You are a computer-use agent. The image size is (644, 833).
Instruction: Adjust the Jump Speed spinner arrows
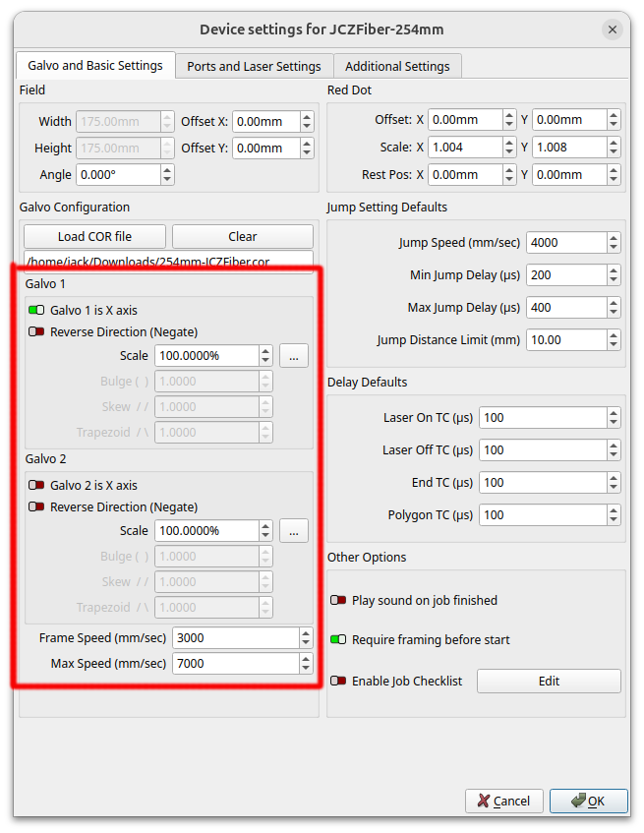[x=614, y=243]
